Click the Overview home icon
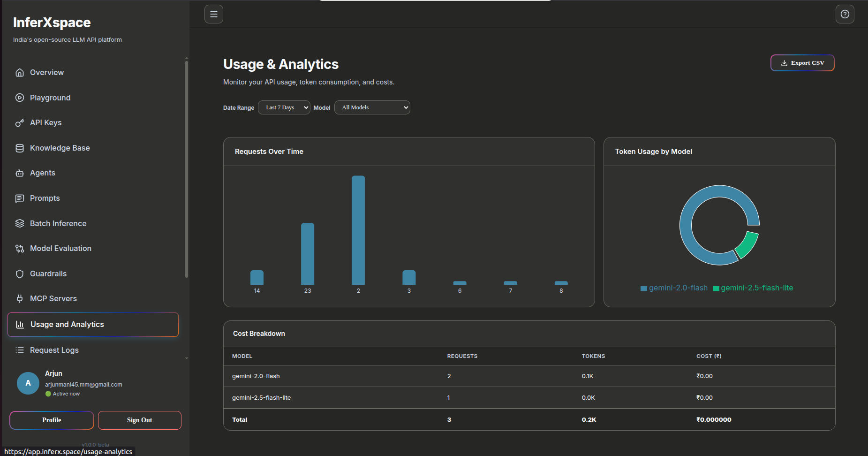Image resolution: width=868 pixels, height=456 pixels. click(x=20, y=73)
